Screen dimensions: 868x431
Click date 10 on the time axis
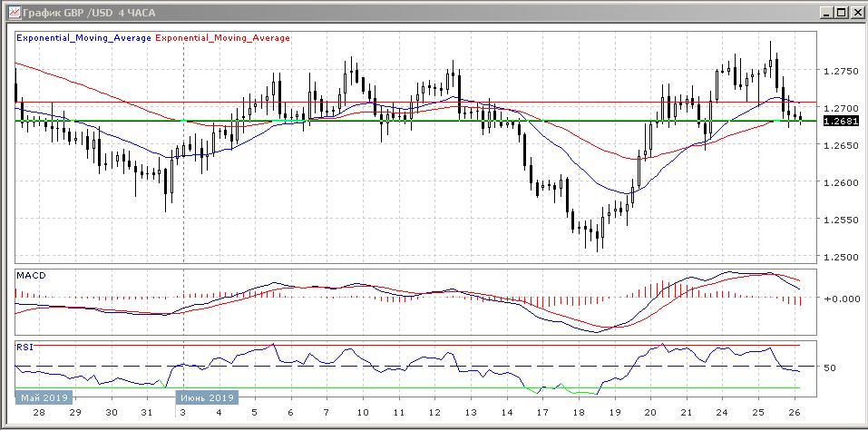pos(363,413)
